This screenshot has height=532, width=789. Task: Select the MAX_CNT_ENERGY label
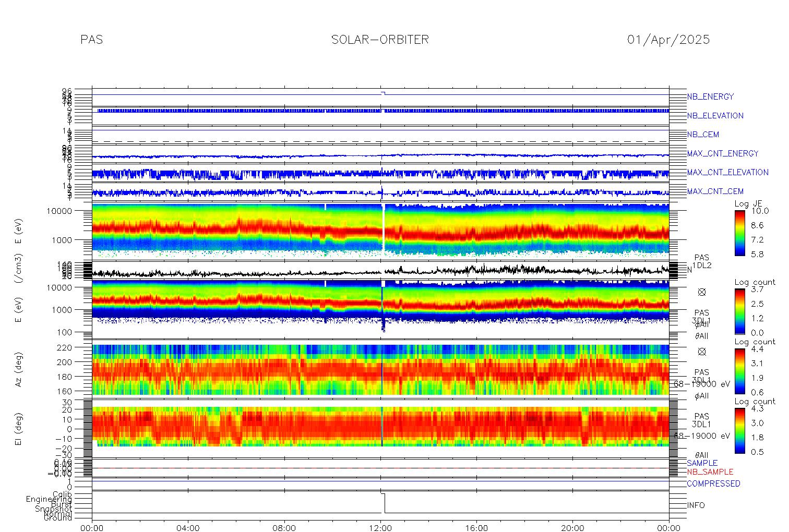pyautogui.click(x=723, y=153)
